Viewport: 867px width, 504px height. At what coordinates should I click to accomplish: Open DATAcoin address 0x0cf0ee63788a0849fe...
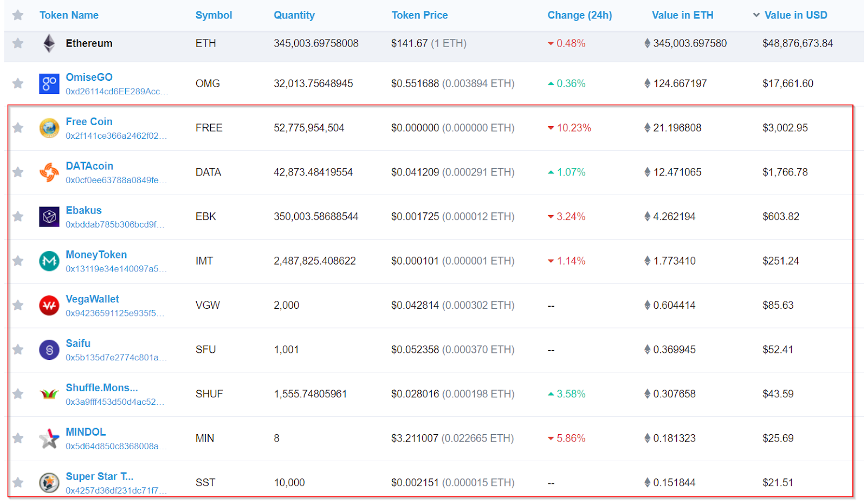click(117, 180)
